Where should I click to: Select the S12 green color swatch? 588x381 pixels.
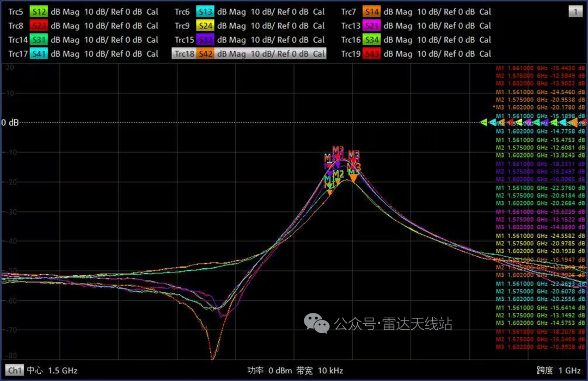point(39,12)
